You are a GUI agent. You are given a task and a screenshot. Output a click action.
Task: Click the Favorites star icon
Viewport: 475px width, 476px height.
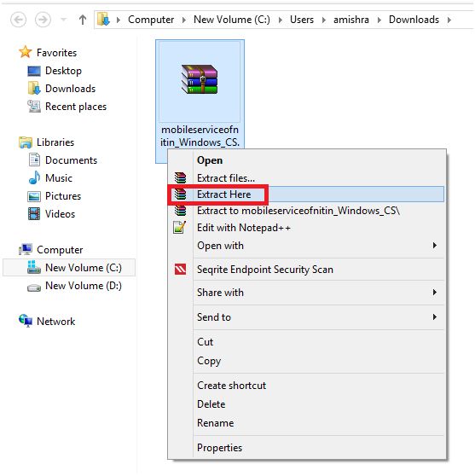coord(26,52)
